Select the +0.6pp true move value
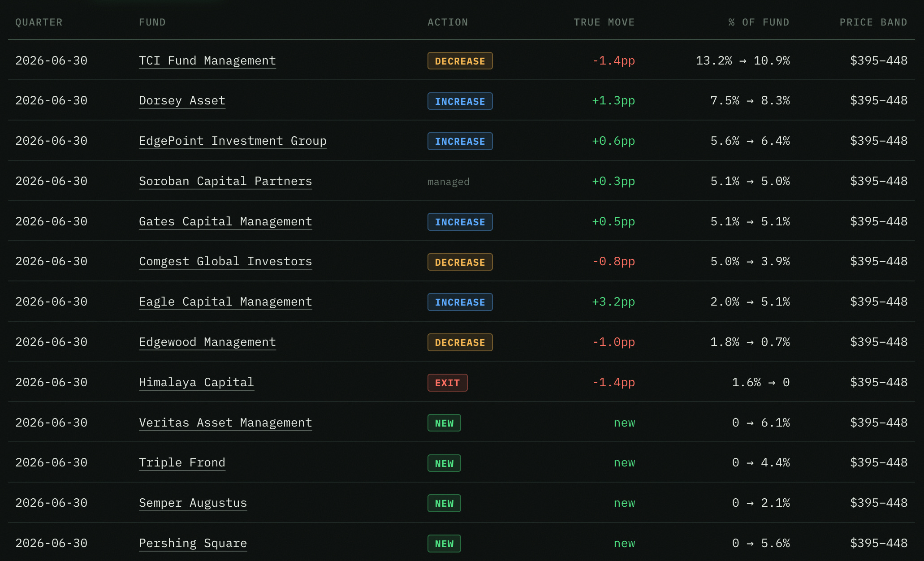This screenshot has width=924, height=561. coord(613,141)
